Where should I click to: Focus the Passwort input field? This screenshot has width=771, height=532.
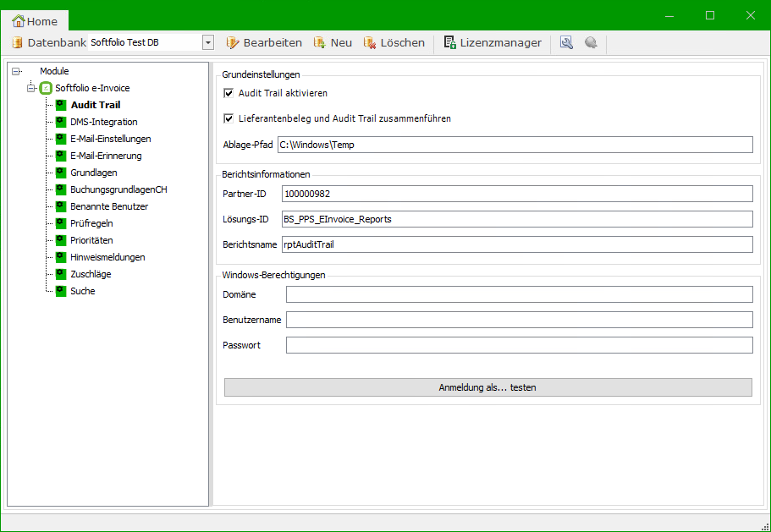point(519,345)
